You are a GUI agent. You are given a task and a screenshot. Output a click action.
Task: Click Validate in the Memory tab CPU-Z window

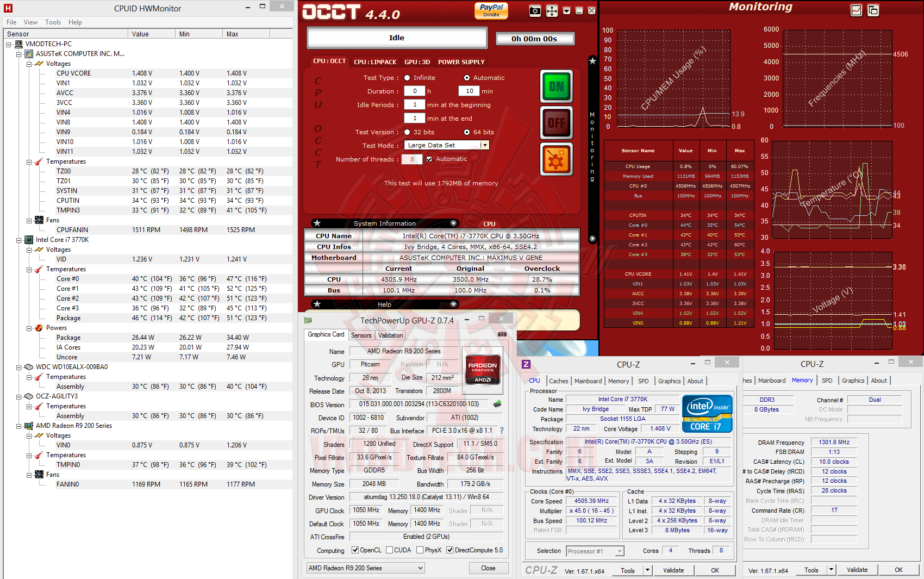point(857,570)
